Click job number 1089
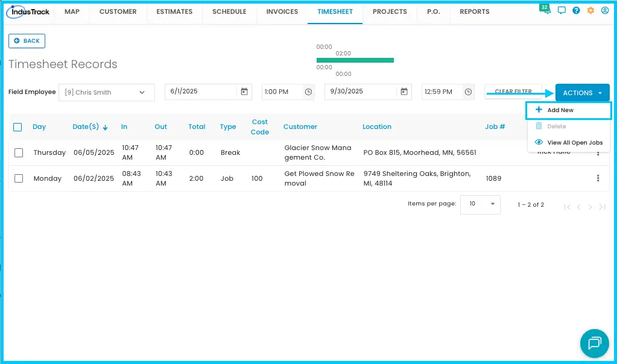The image size is (617, 364). coord(493,178)
